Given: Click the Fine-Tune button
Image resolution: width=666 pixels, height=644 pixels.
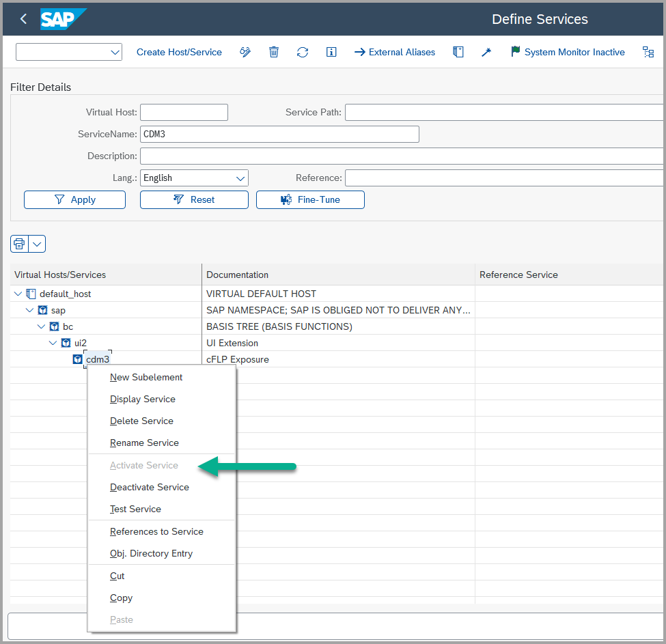Looking at the screenshot, I should (x=310, y=199).
